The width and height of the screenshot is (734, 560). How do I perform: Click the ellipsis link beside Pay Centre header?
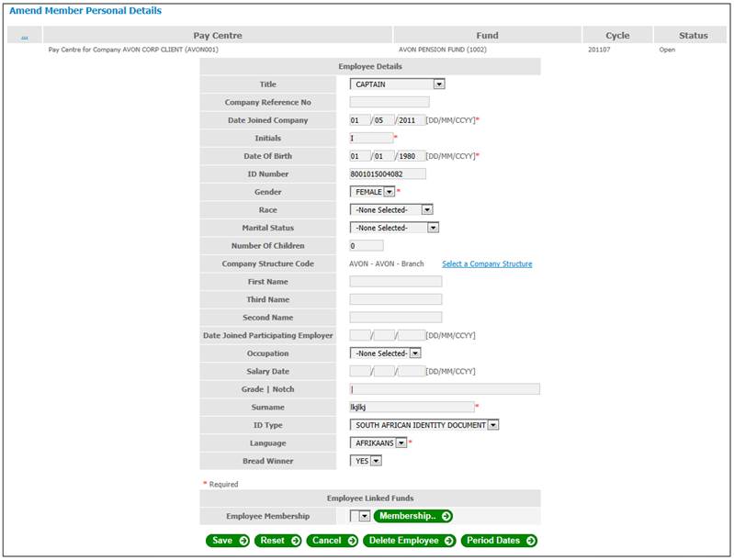pos(24,37)
